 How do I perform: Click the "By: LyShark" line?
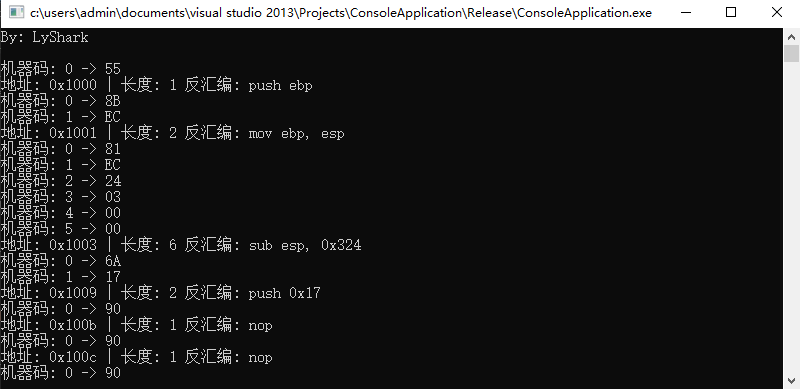click(44, 37)
